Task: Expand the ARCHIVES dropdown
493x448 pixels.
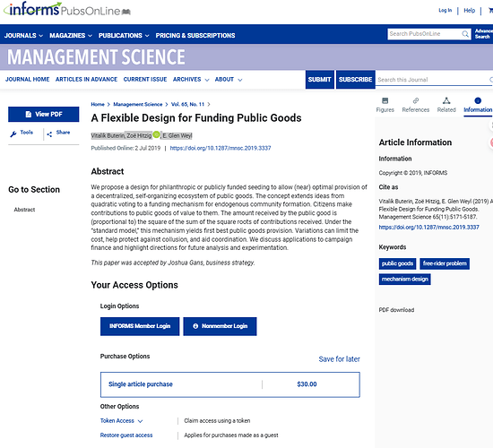Action: tap(191, 80)
